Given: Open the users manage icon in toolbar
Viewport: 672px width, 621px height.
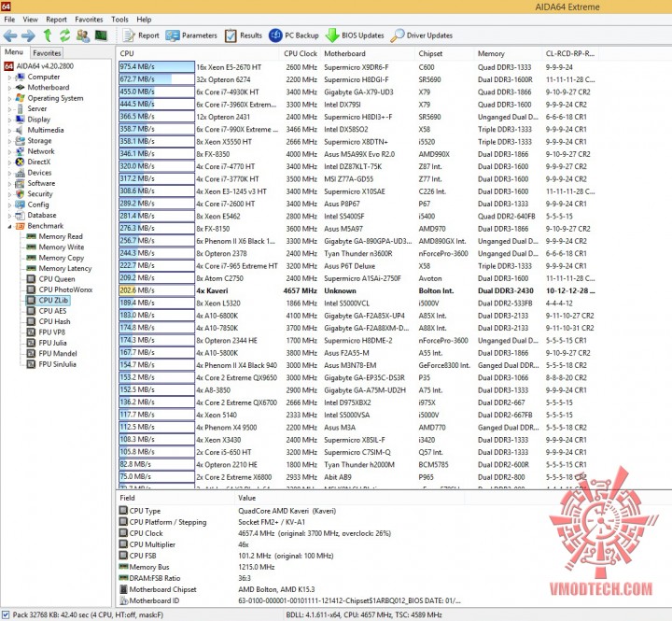Looking at the screenshot, I should pos(83,35).
